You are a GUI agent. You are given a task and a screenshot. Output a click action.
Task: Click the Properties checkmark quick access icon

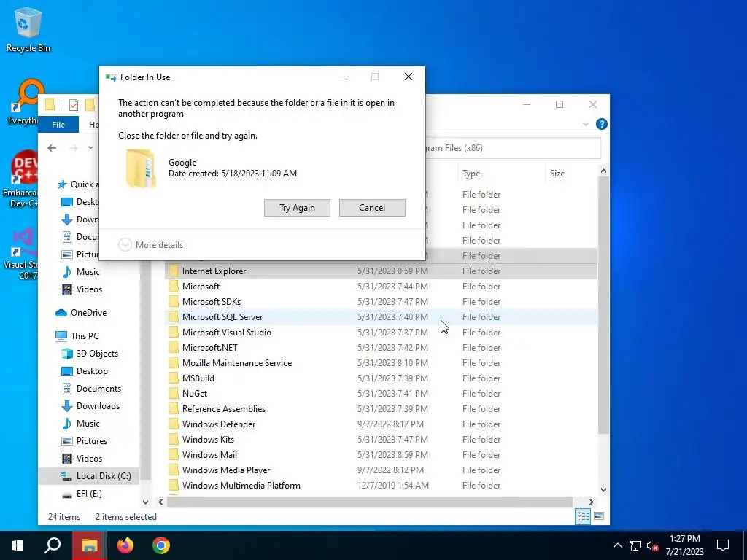[74, 105]
